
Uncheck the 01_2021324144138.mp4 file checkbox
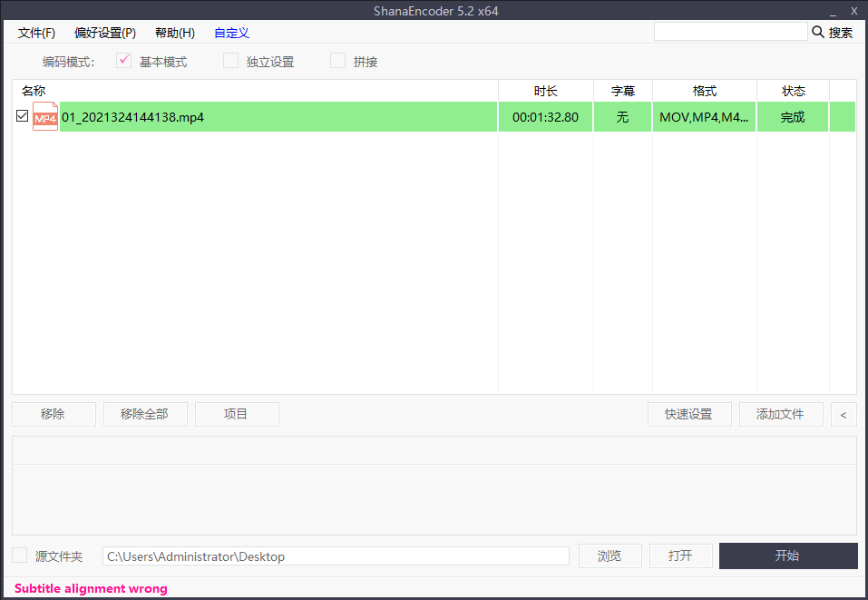(x=22, y=116)
